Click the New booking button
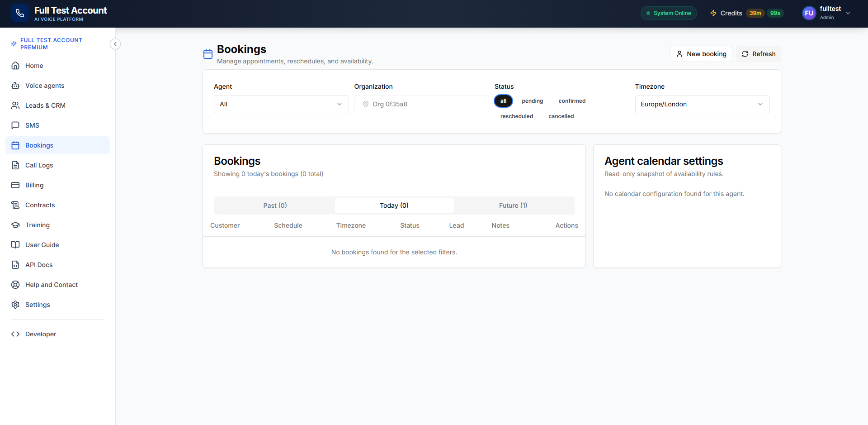The image size is (868, 425). point(701,54)
